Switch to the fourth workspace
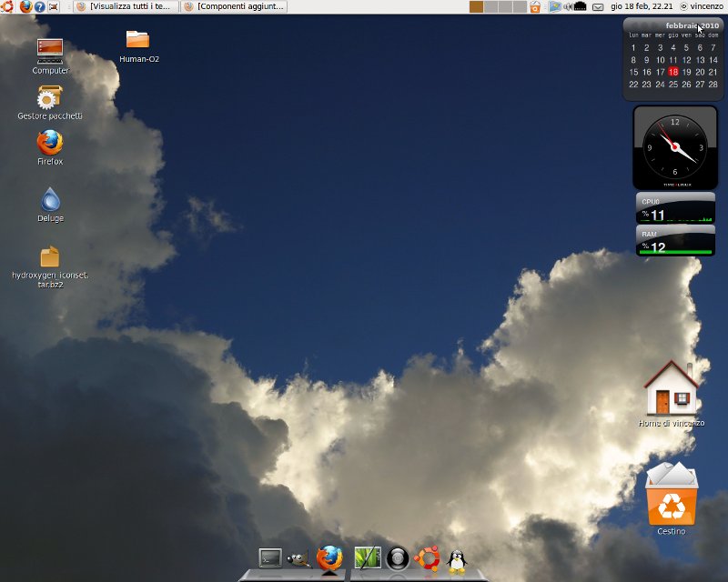The height and width of the screenshot is (582, 728). point(520,6)
